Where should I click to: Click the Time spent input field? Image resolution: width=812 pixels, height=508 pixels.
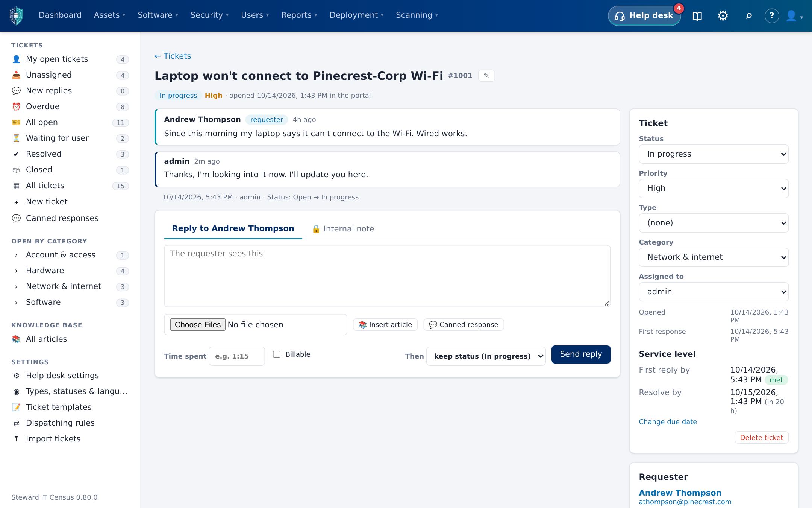pyautogui.click(x=236, y=356)
